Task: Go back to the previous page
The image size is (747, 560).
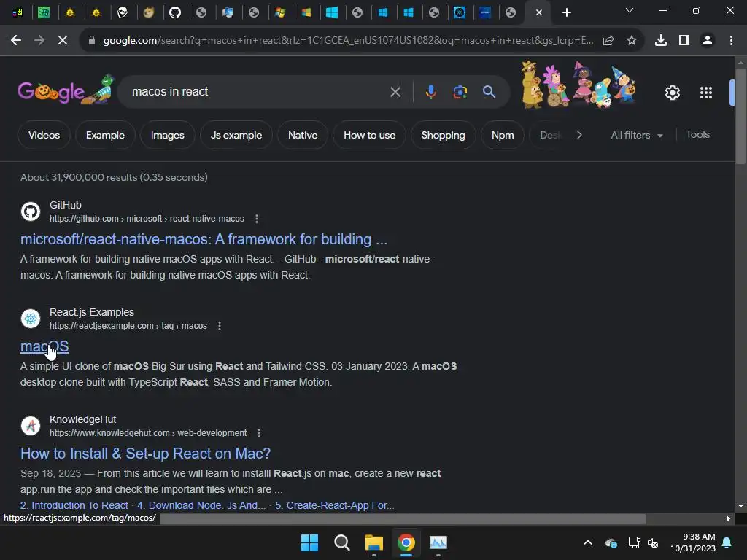Action: point(16,41)
